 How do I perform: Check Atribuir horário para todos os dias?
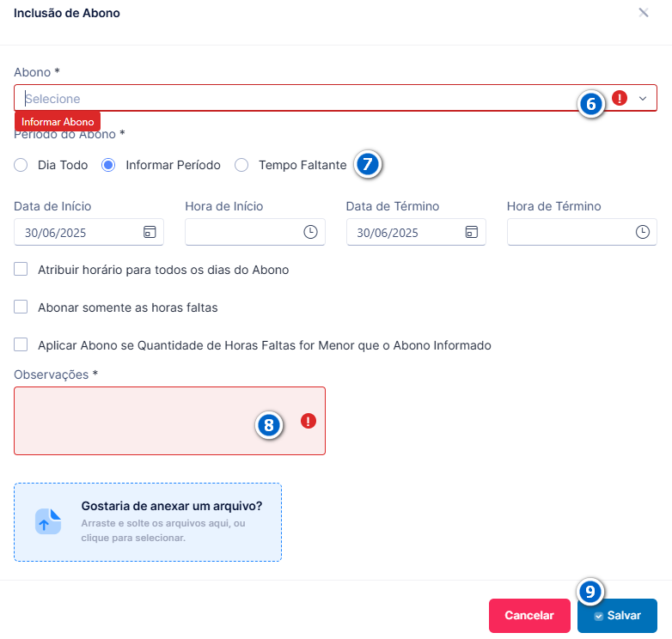click(x=21, y=270)
